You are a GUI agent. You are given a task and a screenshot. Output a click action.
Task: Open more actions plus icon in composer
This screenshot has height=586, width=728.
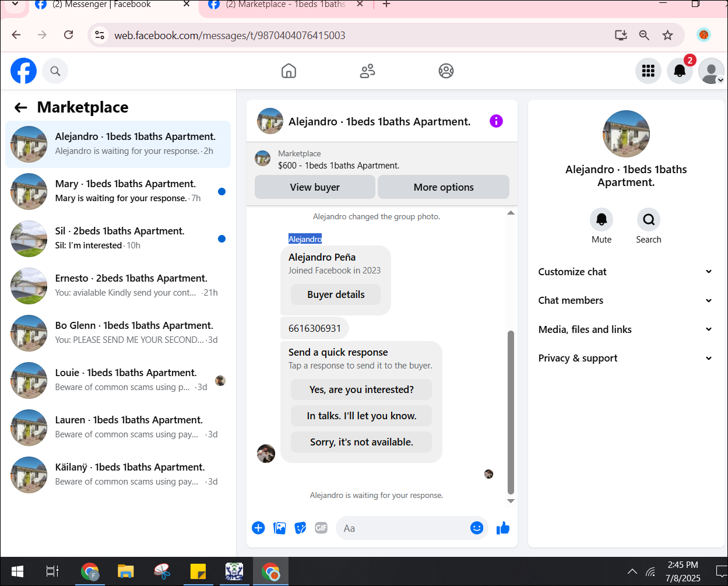(x=258, y=528)
